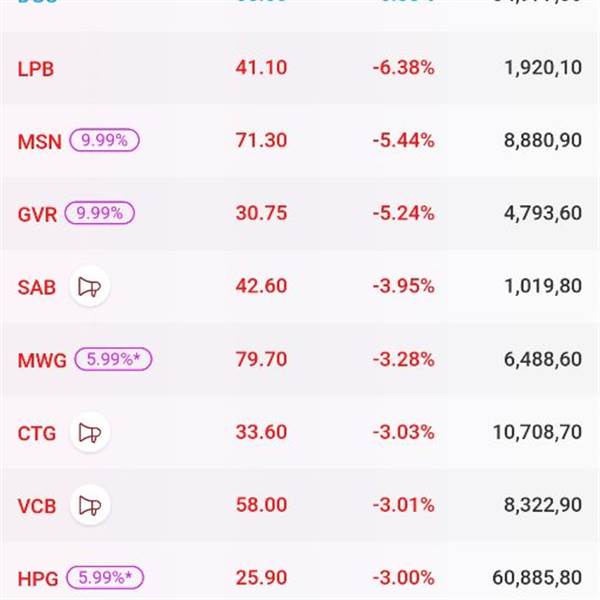Tap the -5.44% change for MSN

(403, 142)
